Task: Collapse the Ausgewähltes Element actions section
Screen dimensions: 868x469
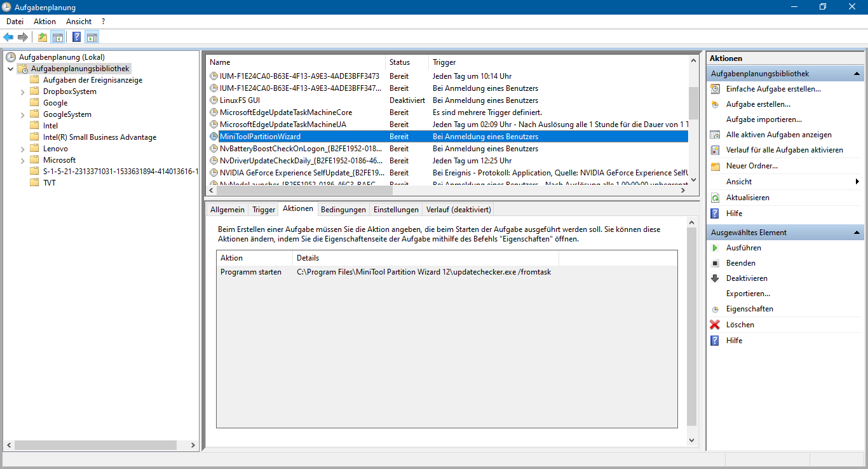Action: pos(857,233)
